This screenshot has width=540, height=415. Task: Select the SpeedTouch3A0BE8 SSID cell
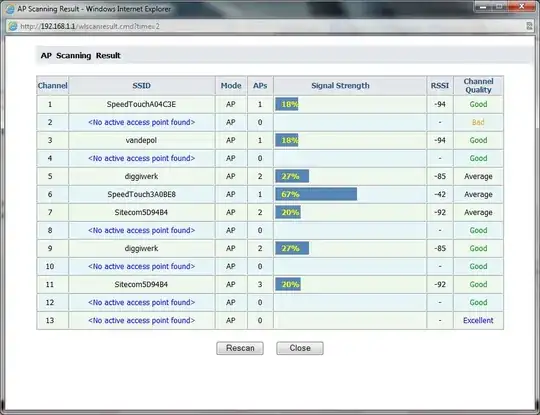coord(142,194)
